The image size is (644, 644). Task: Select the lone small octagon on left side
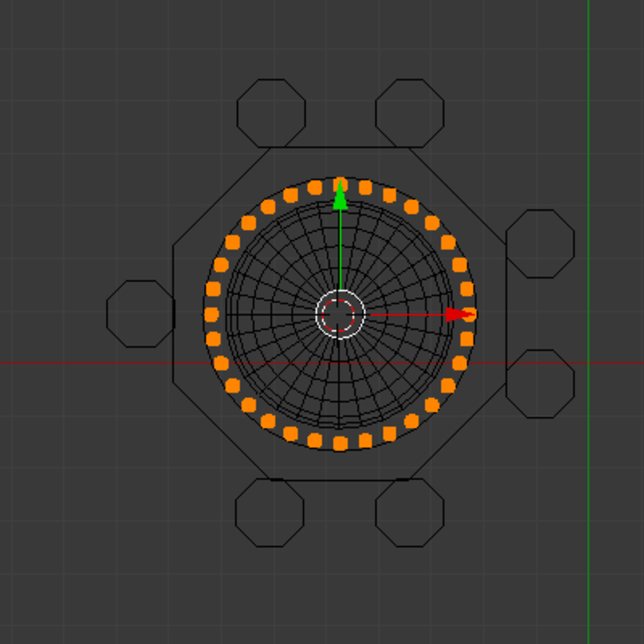pyautogui.click(x=141, y=313)
